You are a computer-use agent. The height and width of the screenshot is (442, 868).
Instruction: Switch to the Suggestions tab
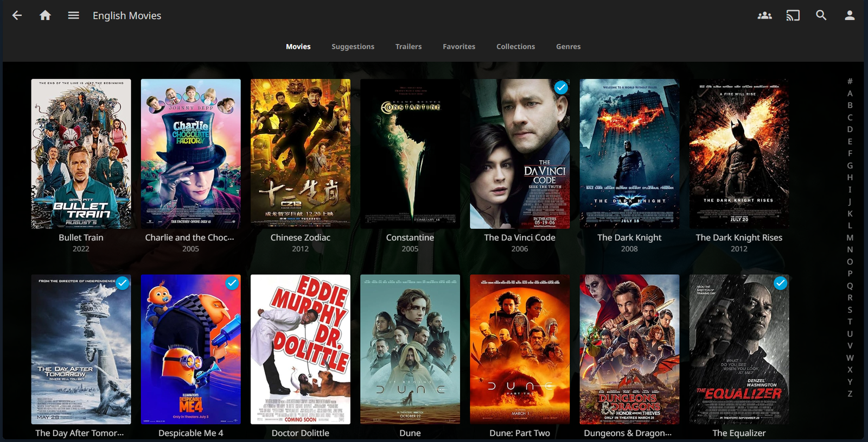coord(353,47)
